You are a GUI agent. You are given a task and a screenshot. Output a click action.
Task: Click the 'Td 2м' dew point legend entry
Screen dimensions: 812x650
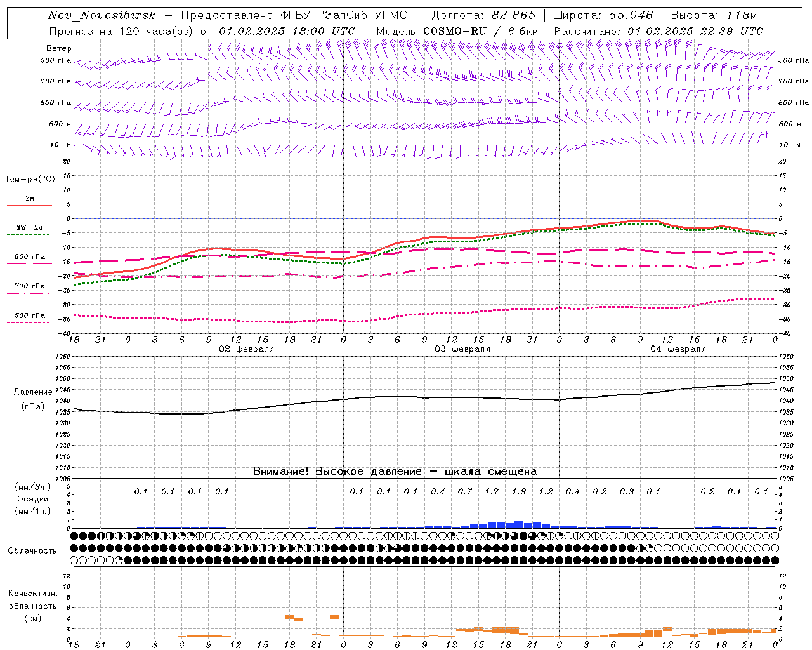pos(30,227)
